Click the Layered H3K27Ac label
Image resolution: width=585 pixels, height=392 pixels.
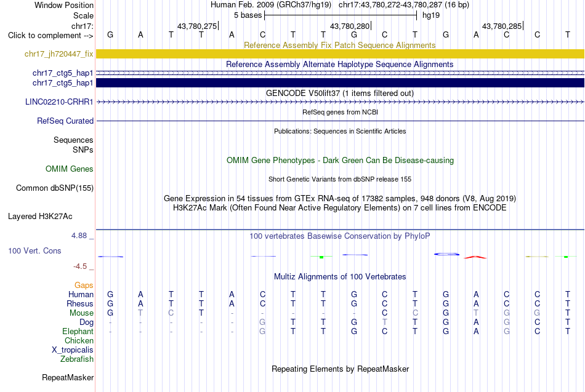pos(40,217)
